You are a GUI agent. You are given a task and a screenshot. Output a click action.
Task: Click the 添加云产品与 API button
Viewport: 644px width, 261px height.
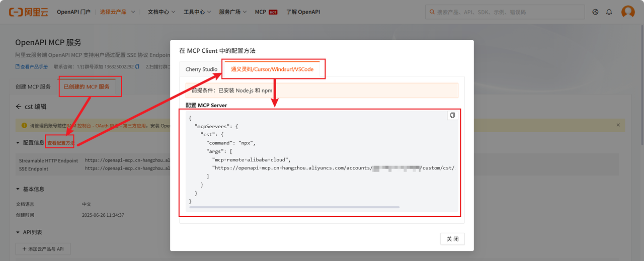coord(43,249)
